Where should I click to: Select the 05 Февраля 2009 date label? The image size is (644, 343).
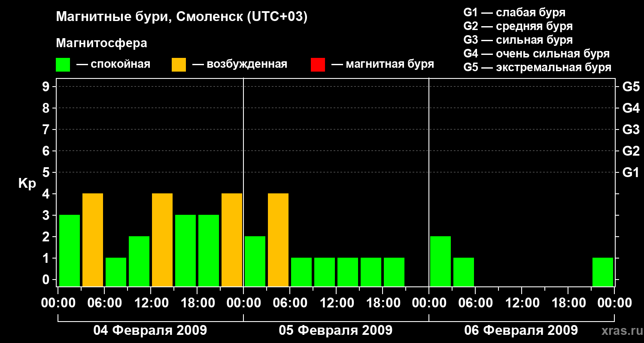point(336,331)
